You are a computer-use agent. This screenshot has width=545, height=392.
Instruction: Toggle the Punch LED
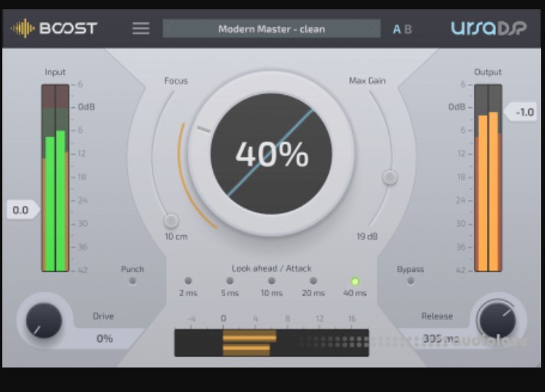132,281
